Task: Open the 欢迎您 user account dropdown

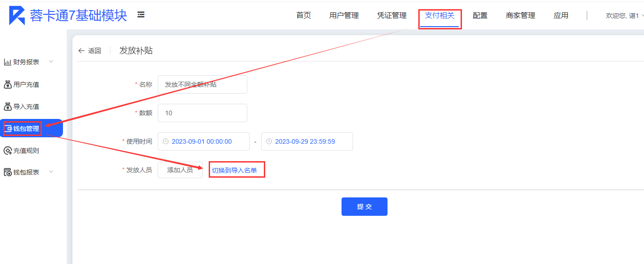Action: point(624,16)
